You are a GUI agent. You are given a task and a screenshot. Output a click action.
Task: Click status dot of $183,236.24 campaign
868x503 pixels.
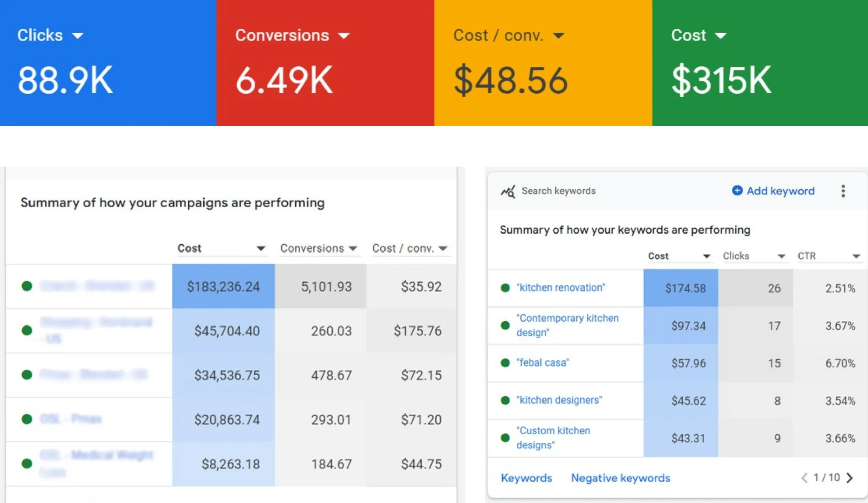27,286
